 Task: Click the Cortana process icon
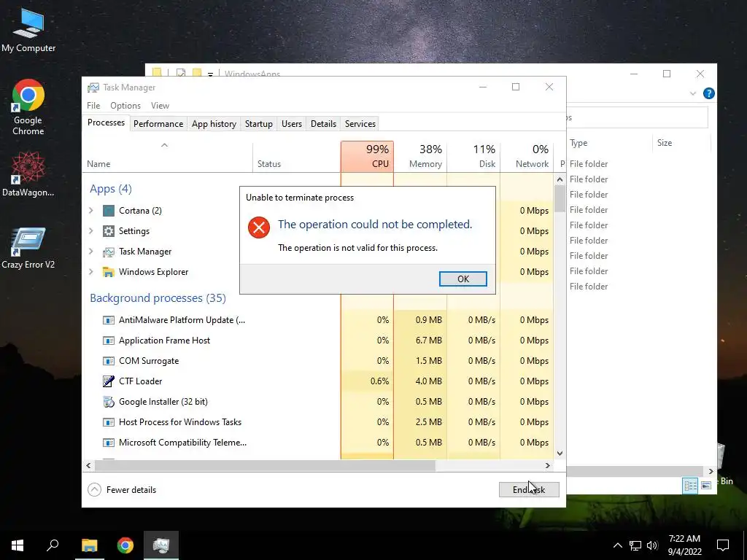(109, 211)
